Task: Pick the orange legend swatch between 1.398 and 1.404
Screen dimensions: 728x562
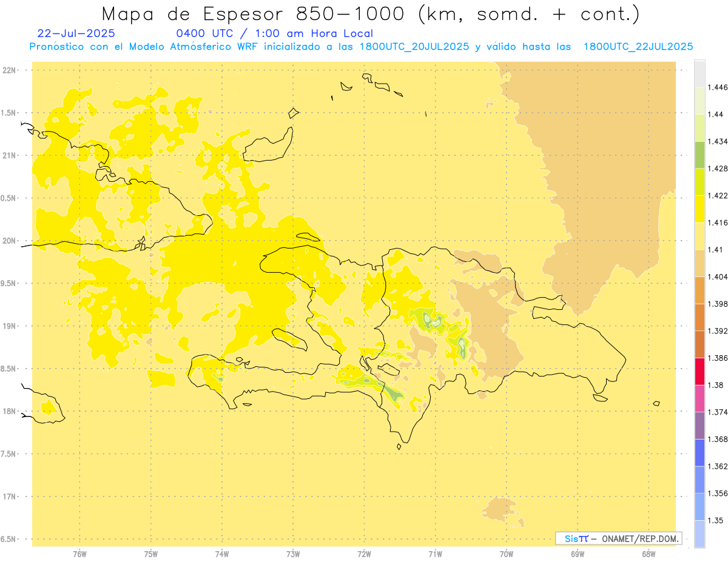Action: pos(699,290)
